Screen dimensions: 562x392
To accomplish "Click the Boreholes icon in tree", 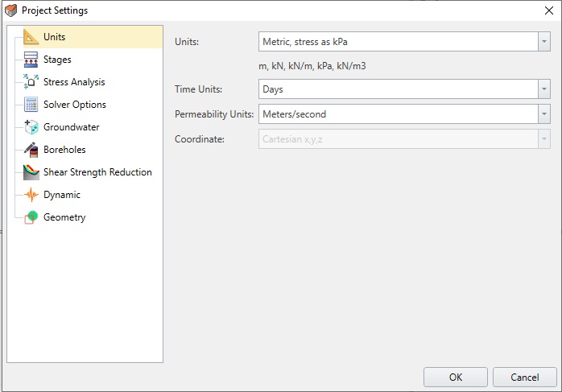I will (x=31, y=150).
